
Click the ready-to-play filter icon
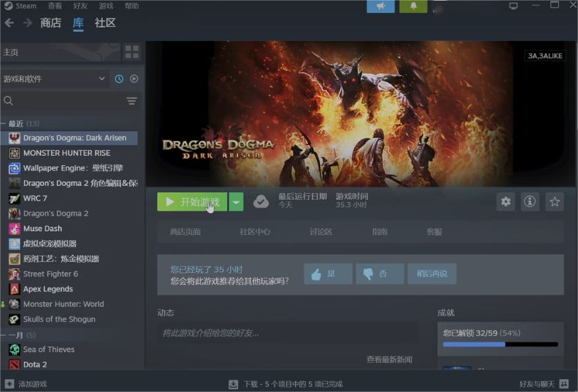134,79
